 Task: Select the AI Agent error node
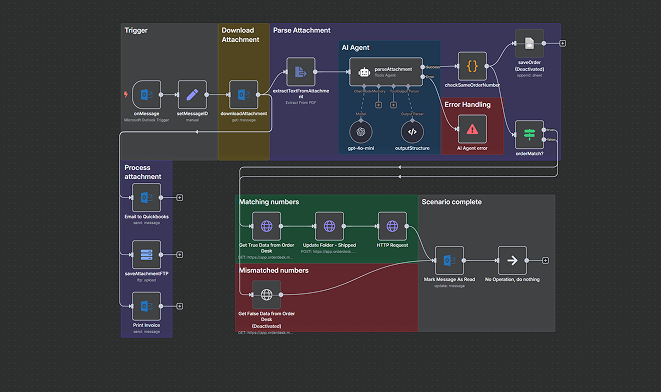click(472, 129)
